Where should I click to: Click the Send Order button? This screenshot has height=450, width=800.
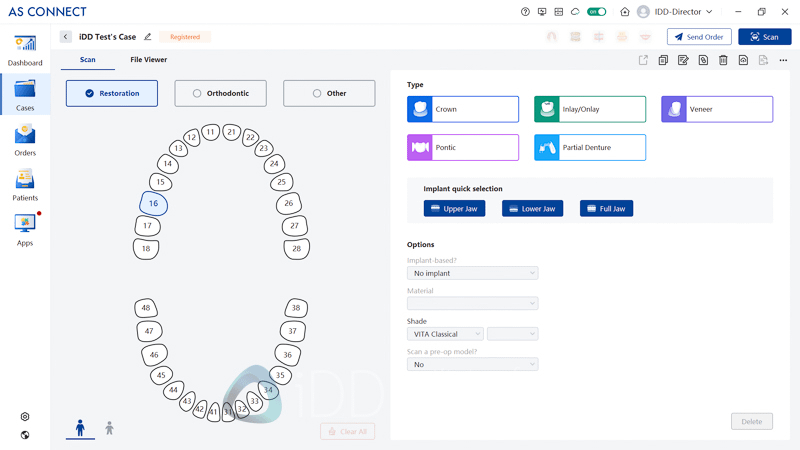[x=699, y=37]
